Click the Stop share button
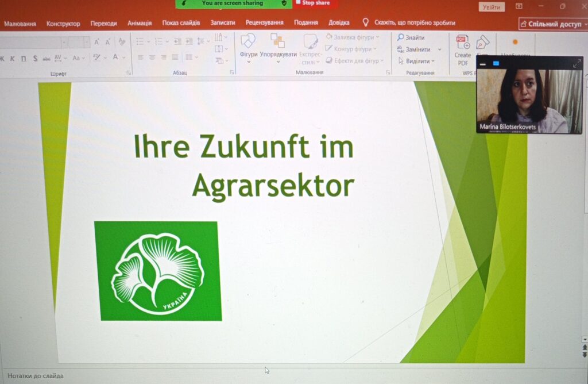The width and height of the screenshot is (588, 384). click(x=313, y=3)
